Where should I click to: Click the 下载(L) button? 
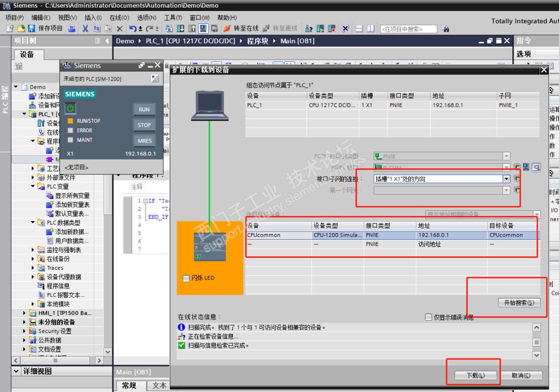[x=476, y=375]
